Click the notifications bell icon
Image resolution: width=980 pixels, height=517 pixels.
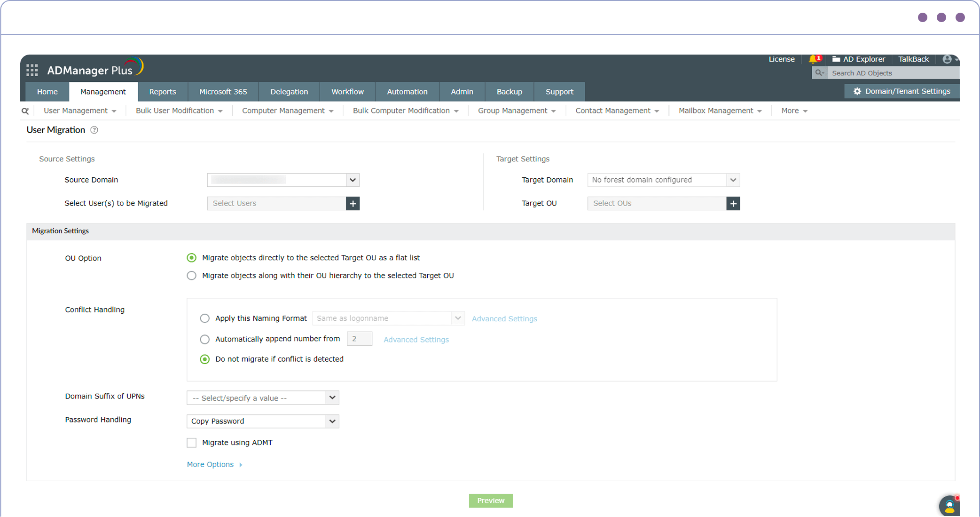pos(813,59)
